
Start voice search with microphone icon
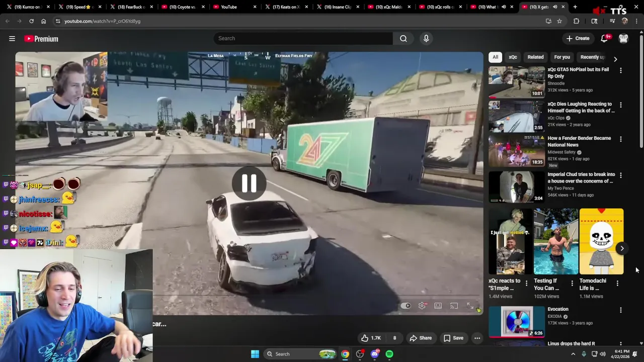(426, 38)
